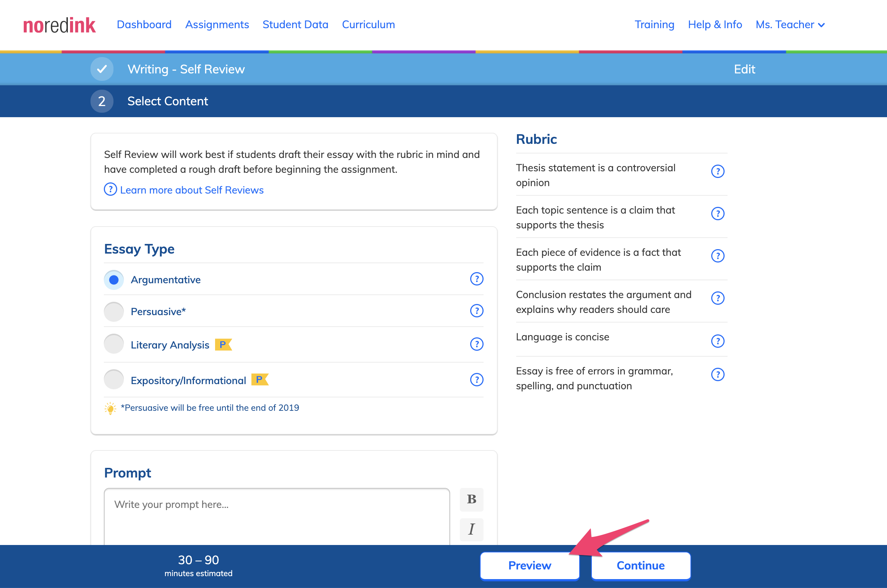Click the Essay Type heading
This screenshot has width=887, height=588.
139,250
